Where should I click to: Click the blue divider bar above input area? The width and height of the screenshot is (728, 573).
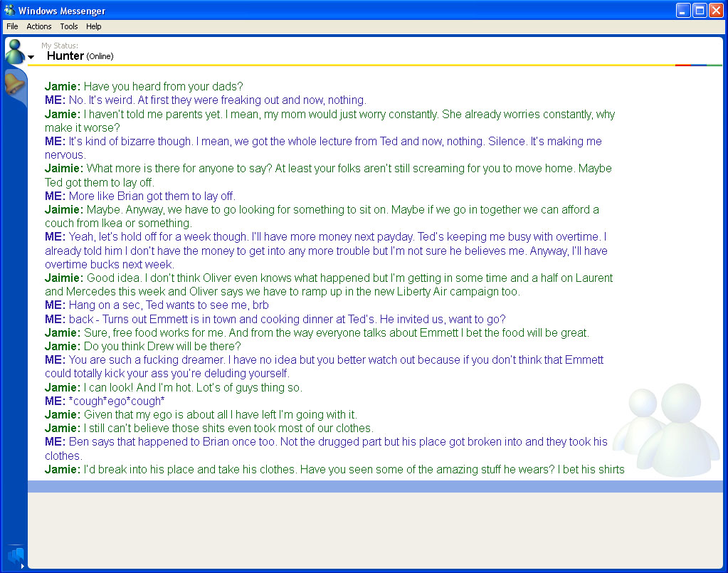pos(375,486)
